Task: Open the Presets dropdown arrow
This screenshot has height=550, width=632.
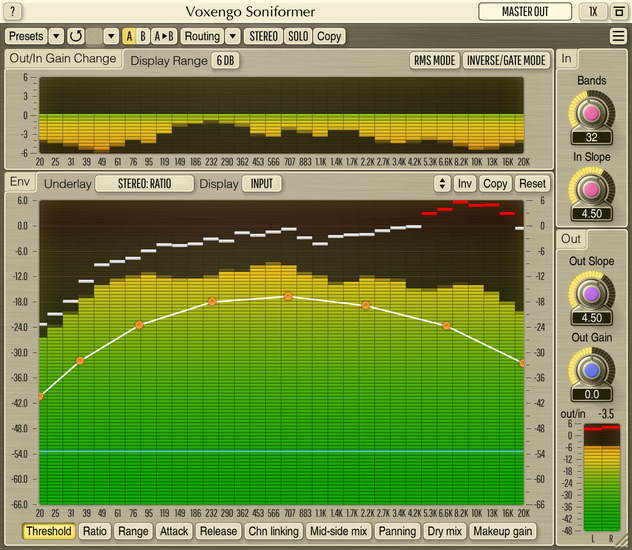Action: (56, 36)
